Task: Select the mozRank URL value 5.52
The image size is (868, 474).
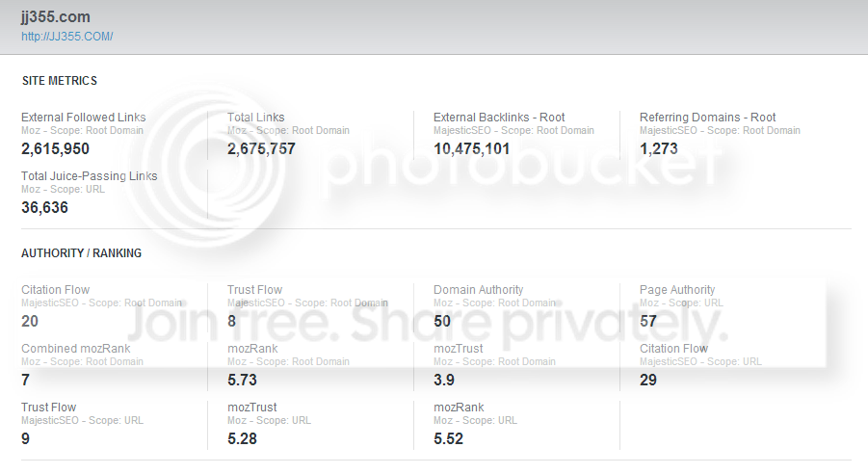Action: (448, 438)
